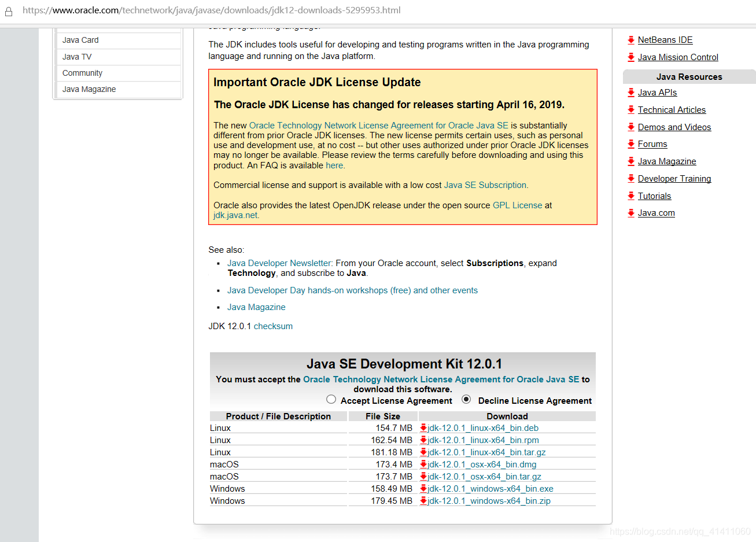
Task: Click the red arrow icon beside Java APIs
Action: pos(631,93)
